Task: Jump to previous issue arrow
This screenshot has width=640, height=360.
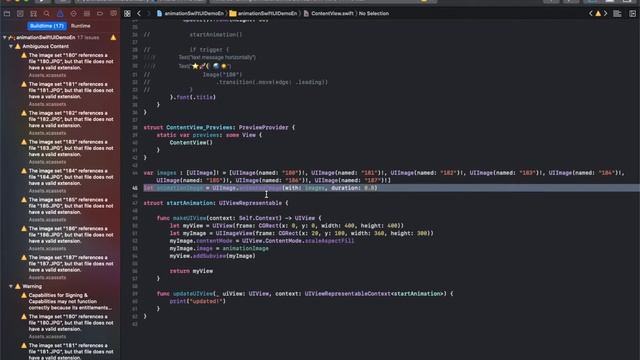Action: [x=591, y=13]
